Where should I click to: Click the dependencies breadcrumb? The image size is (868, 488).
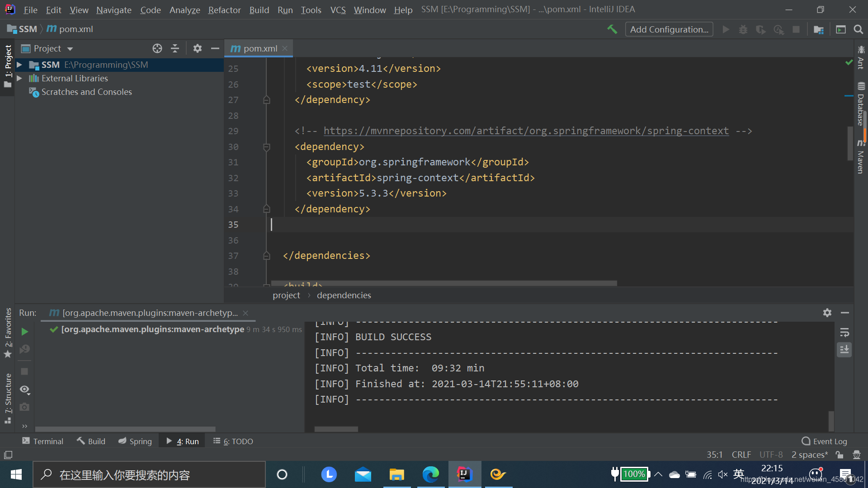344,295
